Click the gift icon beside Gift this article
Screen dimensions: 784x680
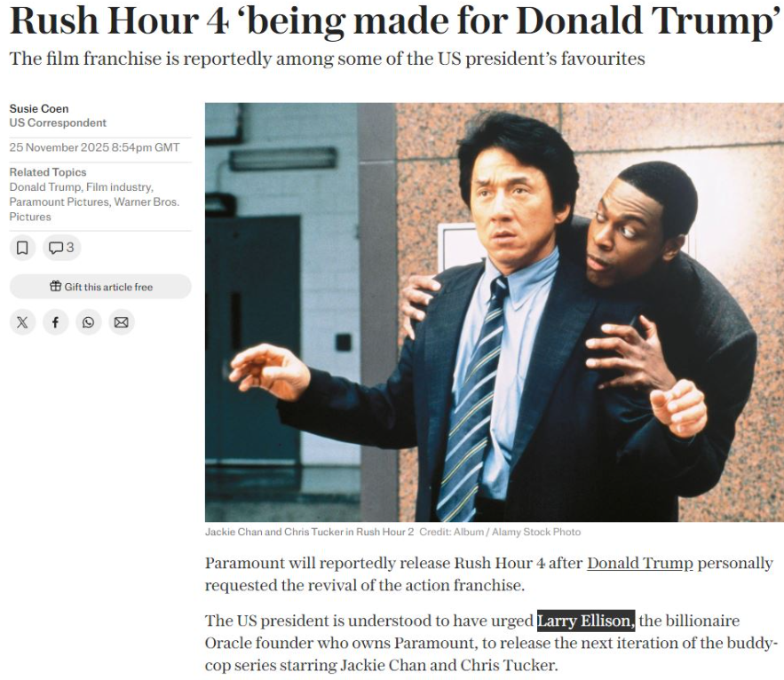[56, 286]
